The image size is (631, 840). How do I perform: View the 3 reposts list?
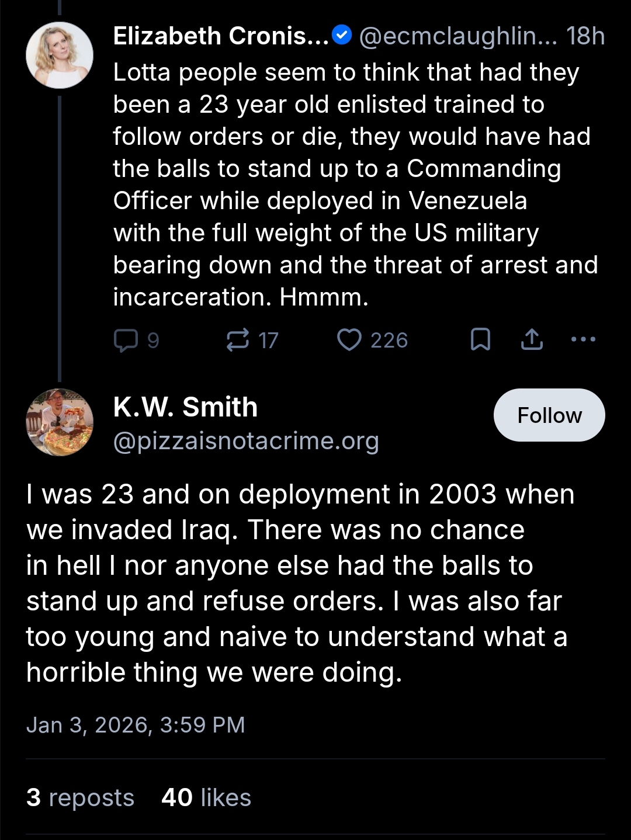point(81,798)
